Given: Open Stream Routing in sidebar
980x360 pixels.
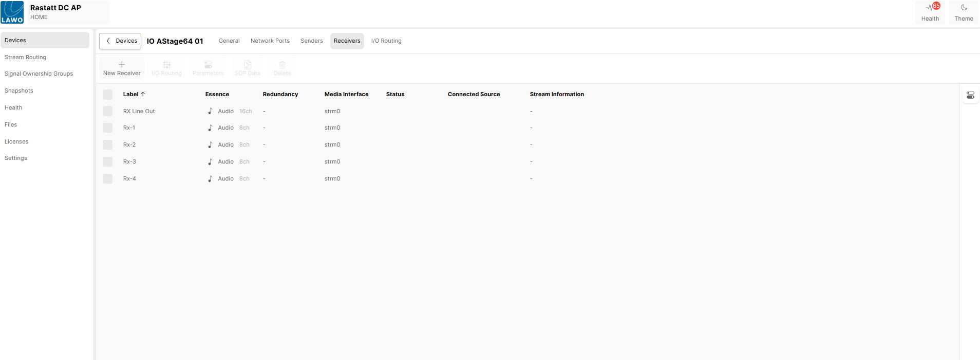Looking at the screenshot, I should coord(25,57).
